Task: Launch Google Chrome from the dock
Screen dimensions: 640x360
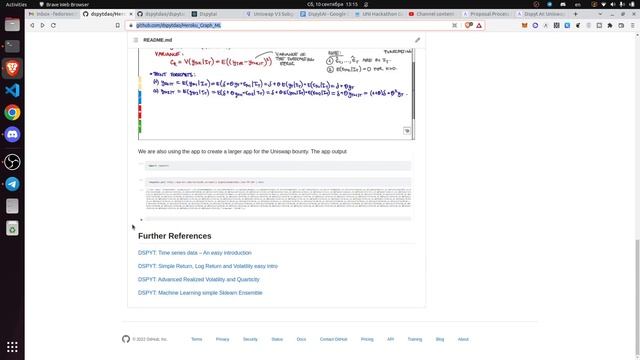Action: coord(12,112)
